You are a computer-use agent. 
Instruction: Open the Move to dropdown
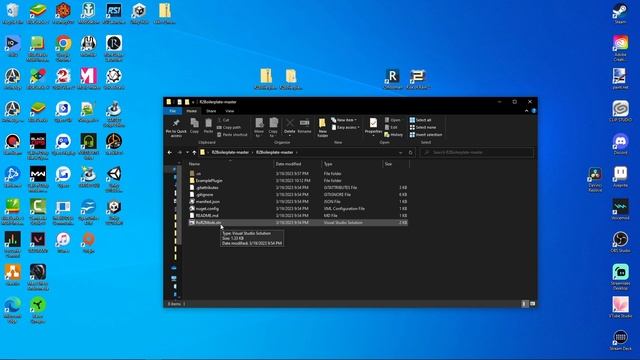259,127
